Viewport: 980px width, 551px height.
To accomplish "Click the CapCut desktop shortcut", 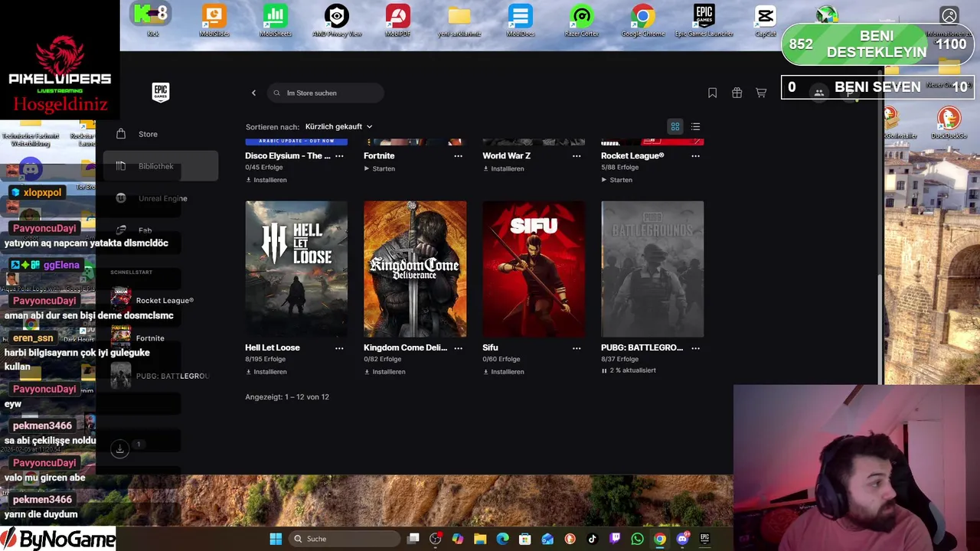I will pyautogui.click(x=765, y=21).
